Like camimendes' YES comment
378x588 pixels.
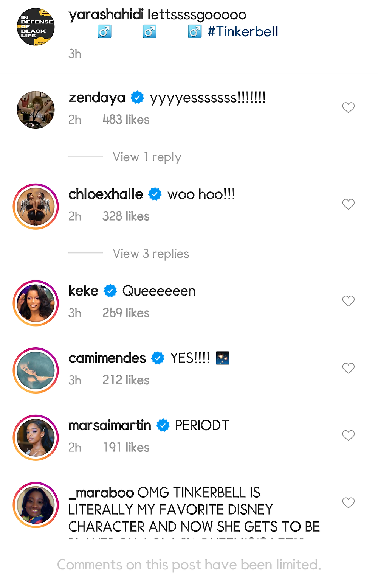(348, 368)
